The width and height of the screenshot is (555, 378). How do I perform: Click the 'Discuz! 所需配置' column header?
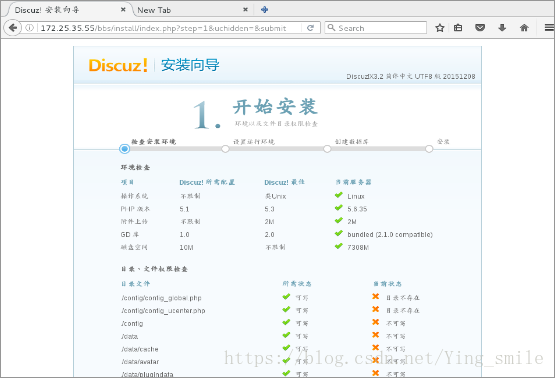click(x=207, y=182)
